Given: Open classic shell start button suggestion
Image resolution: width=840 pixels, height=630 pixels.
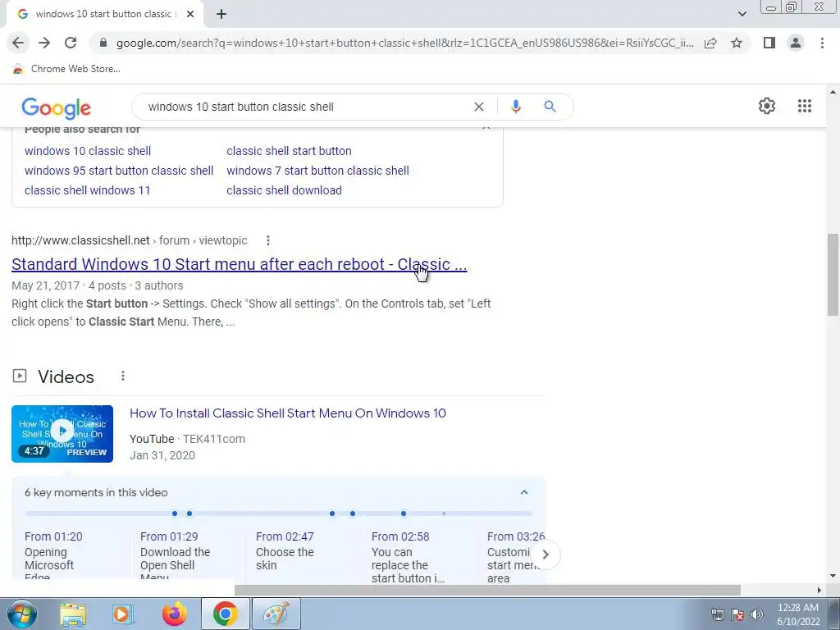Looking at the screenshot, I should (289, 151).
